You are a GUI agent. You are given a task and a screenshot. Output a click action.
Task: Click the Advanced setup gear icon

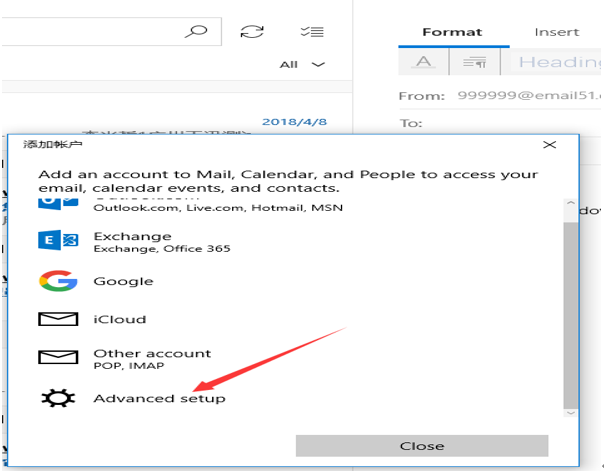tap(58, 398)
